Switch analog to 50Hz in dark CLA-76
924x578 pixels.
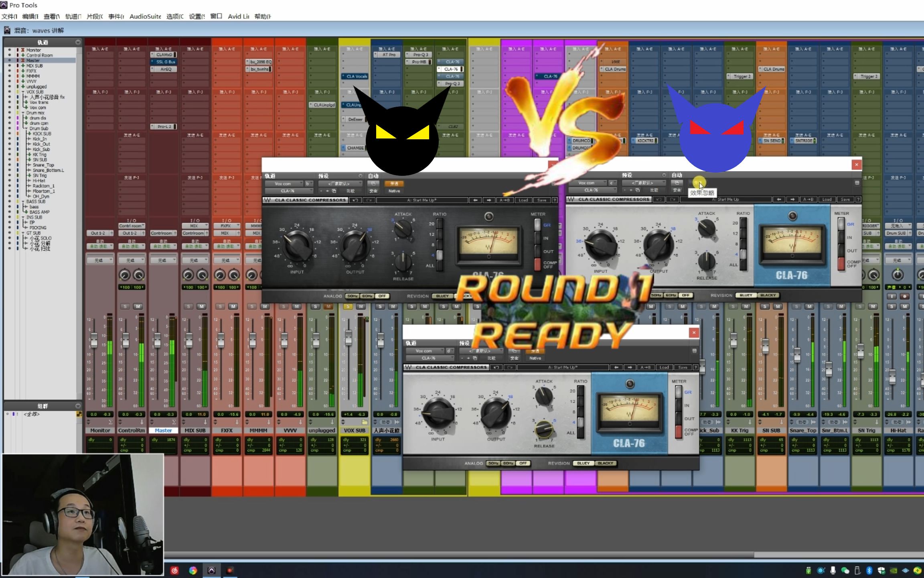coord(352,296)
